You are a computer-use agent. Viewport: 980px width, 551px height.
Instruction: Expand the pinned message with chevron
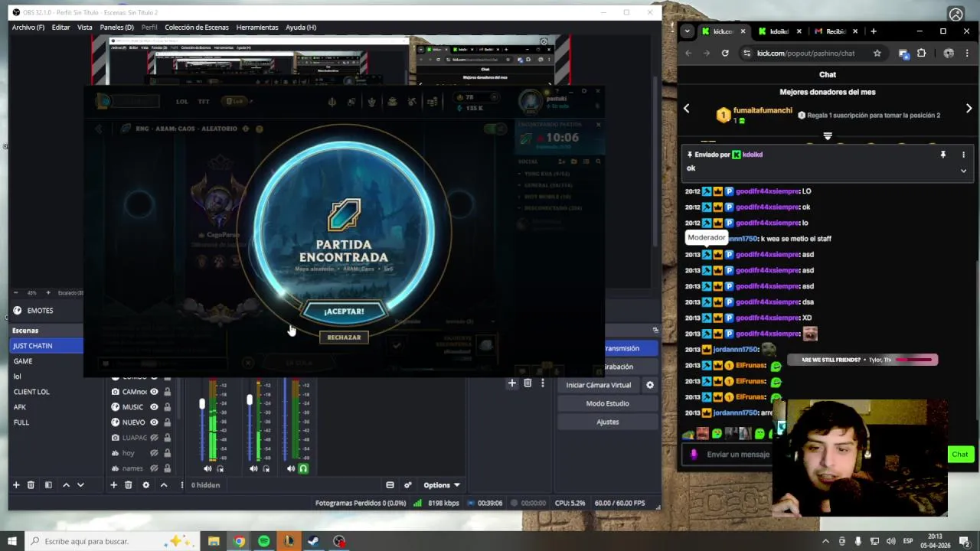[x=963, y=171]
